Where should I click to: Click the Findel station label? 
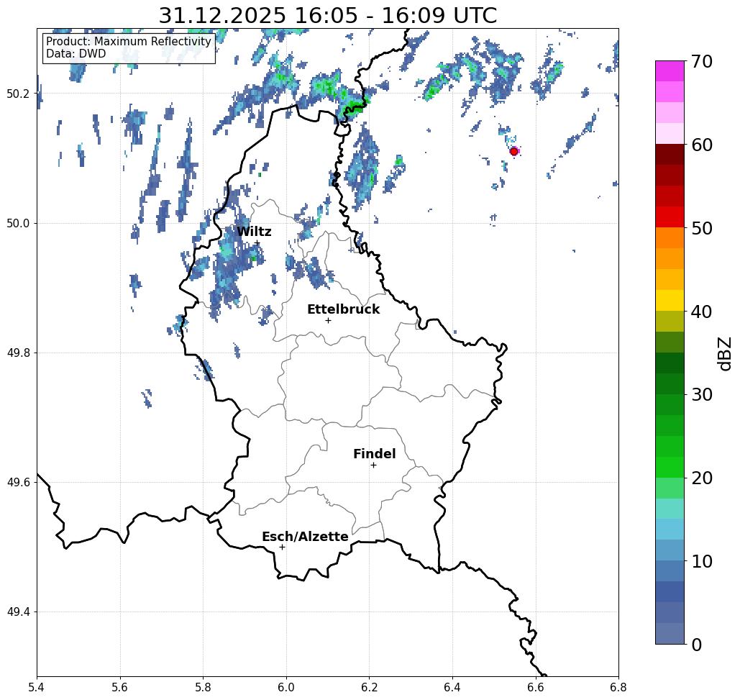(x=374, y=454)
